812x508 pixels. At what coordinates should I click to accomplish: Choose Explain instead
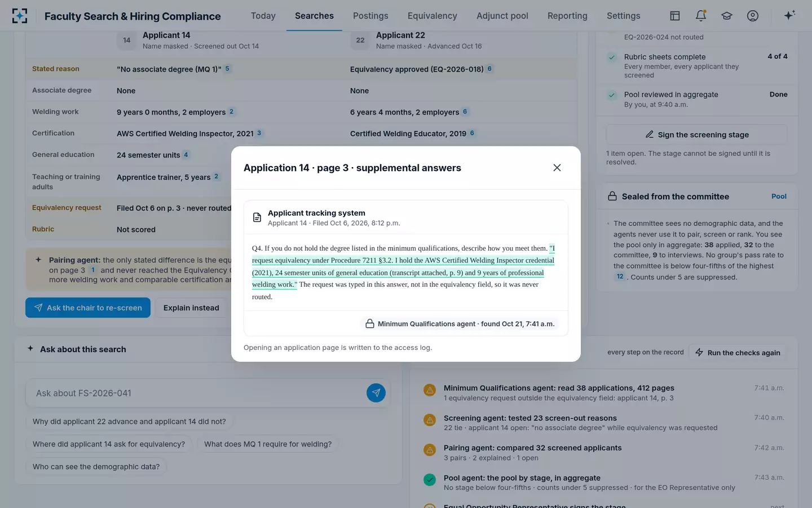pyautogui.click(x=191, y=308)
